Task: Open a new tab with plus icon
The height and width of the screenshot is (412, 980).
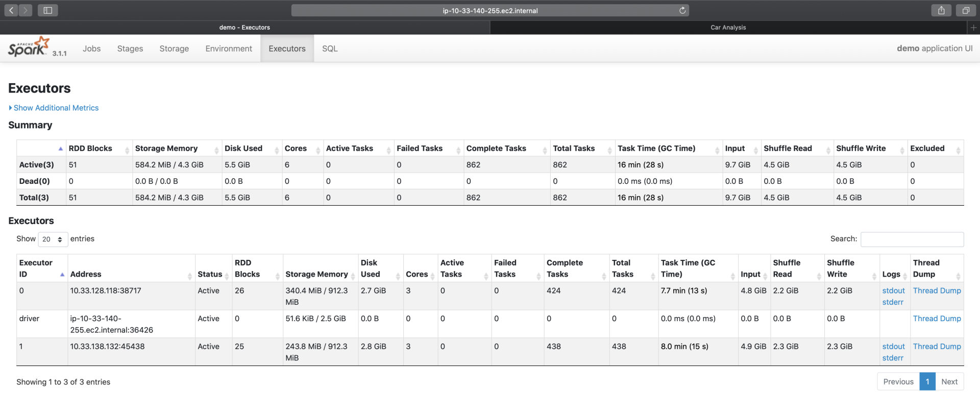Action: pos(973,28)
